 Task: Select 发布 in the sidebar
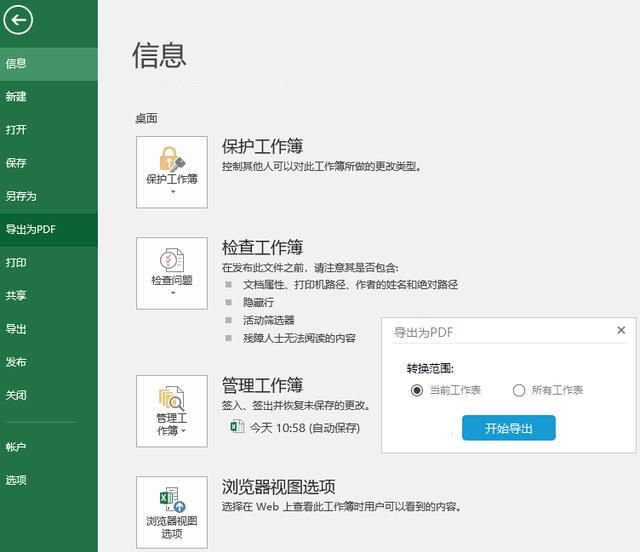[x=49, y=362]
